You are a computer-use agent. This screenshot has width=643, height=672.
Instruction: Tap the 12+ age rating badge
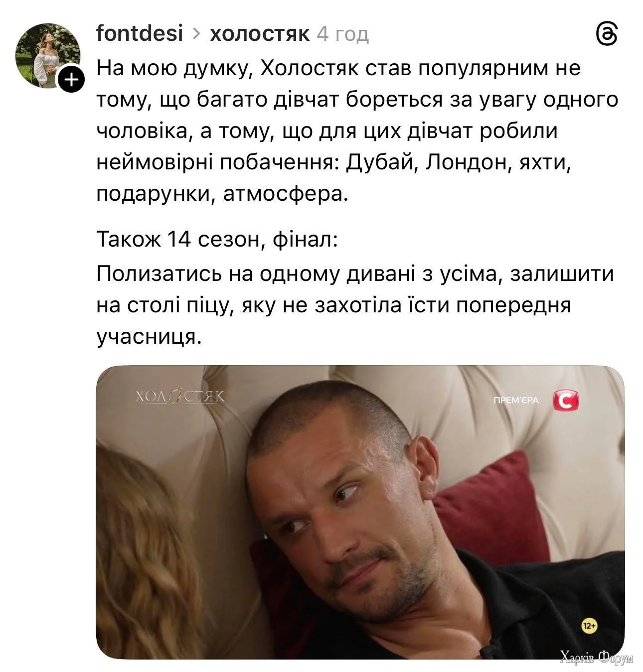tap(590, 626)
